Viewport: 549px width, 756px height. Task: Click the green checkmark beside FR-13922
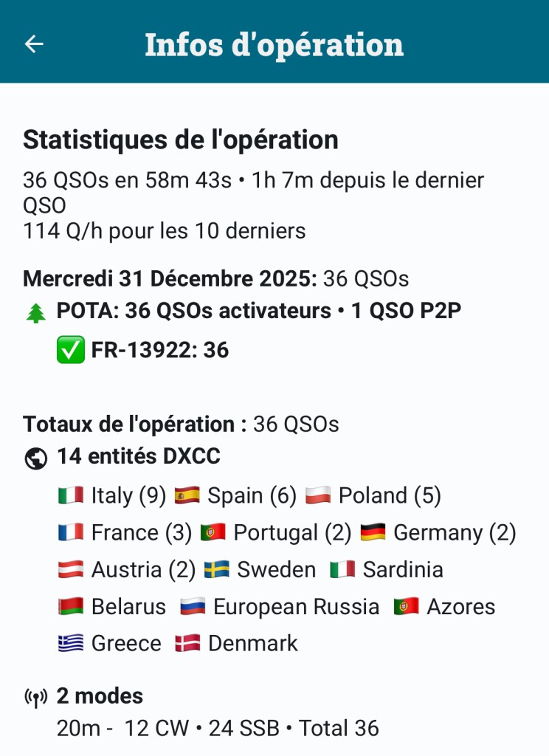coord(71,350)
